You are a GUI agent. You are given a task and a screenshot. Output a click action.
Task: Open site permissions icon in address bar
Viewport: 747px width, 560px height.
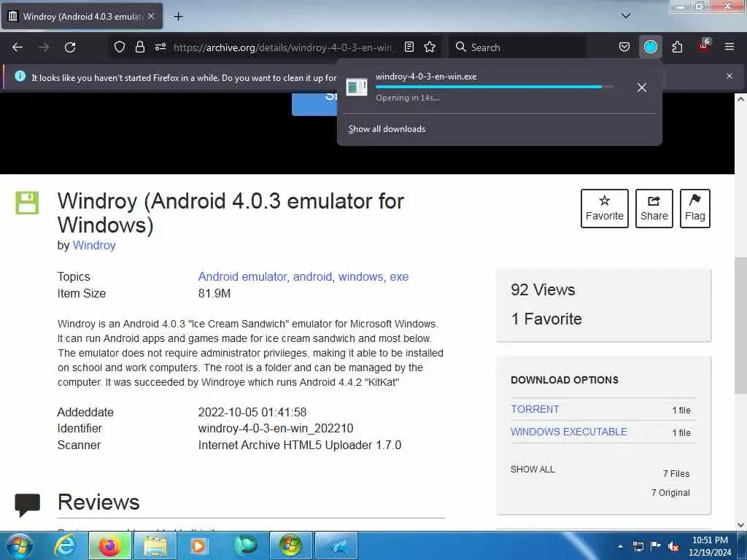point(160,47)
